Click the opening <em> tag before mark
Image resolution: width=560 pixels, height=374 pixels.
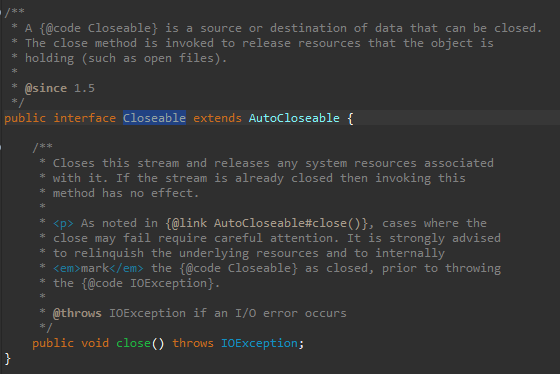67,268
